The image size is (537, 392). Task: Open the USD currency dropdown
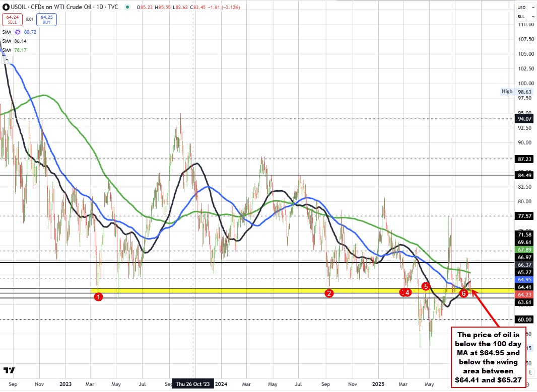(524, 7)
